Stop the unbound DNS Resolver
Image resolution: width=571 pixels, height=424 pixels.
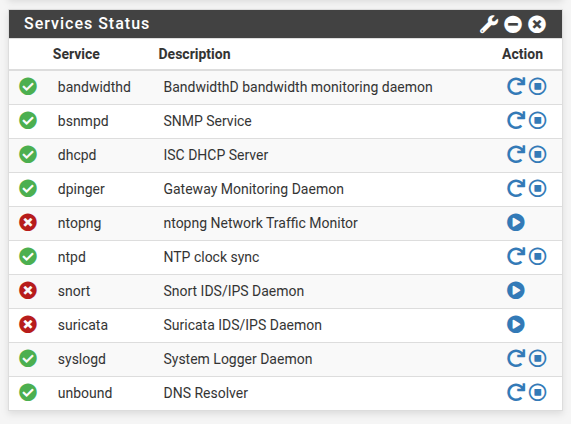pos(537,392)
